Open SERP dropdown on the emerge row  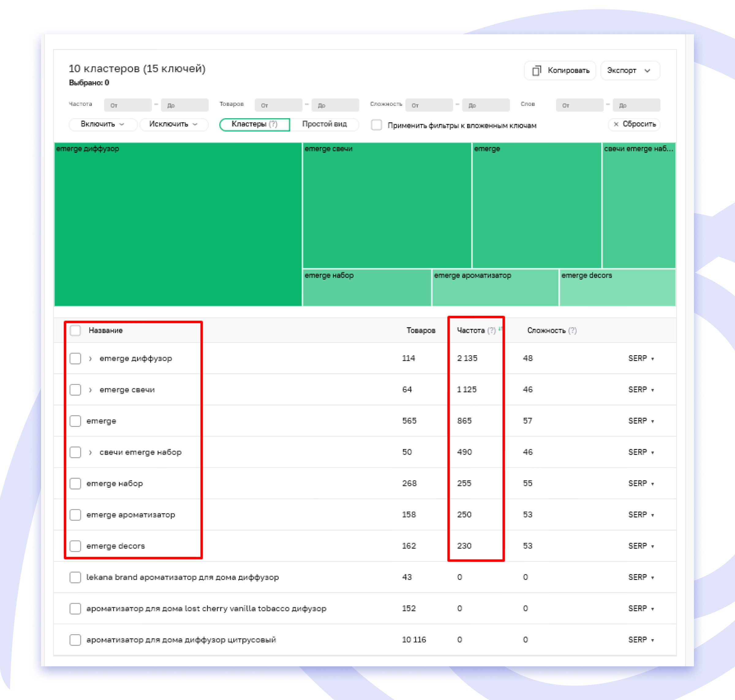click(x=641, y=420)
